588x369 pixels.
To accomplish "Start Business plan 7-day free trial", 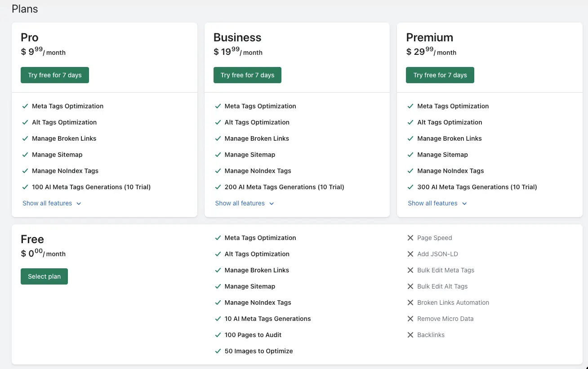I will pyautogui.click(x=247, y=75).
